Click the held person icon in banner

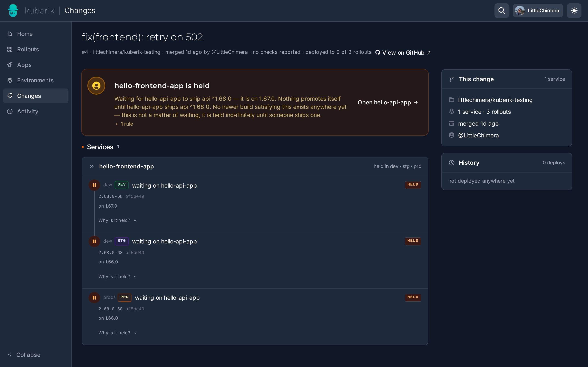click(96, 86)
